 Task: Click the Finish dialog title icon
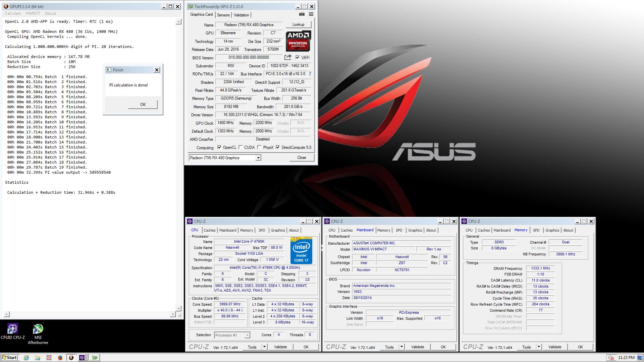[108, 70]
